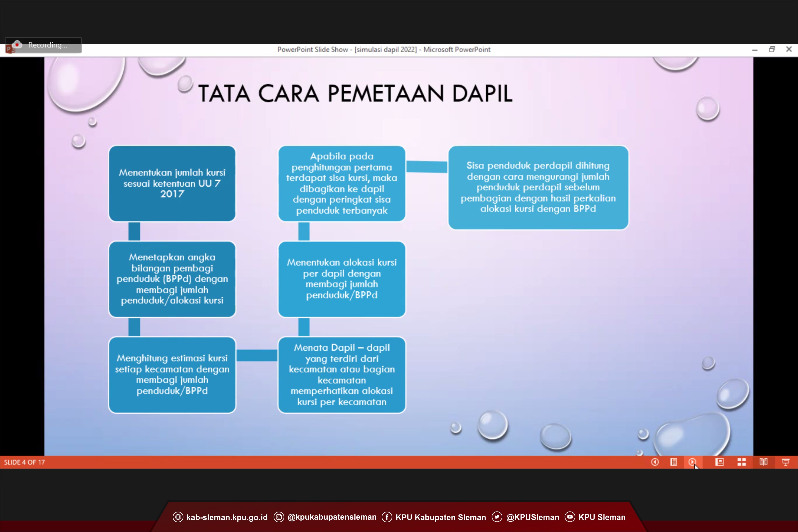This screenshot has width=798, height=532.
Task: Minimize the PowerPoint slide show window
Action: click(x=755, y=50)
